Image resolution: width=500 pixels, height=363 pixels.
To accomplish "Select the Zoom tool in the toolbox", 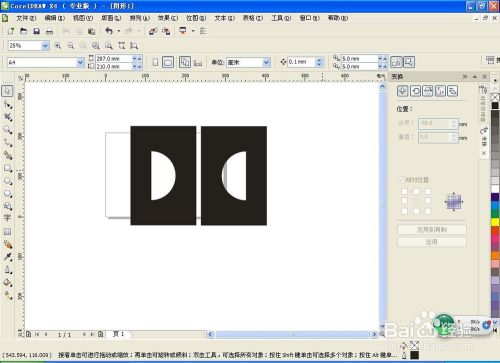I will [x=8, y=130].
